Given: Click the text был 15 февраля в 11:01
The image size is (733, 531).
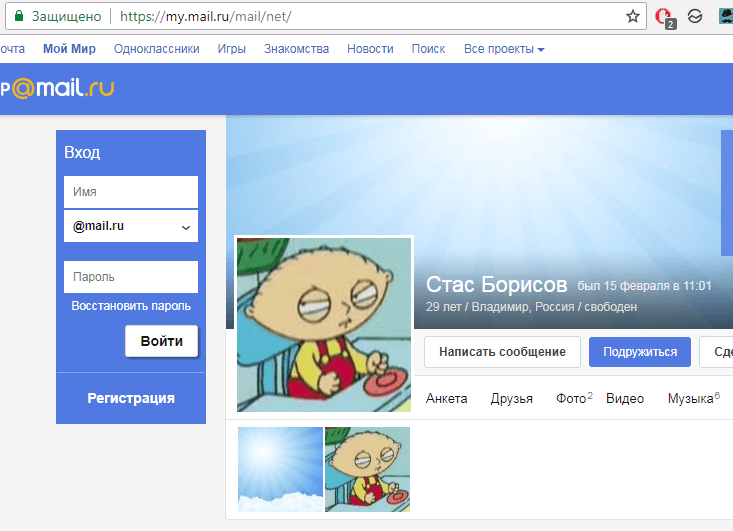Looking at the screenshot, I should click(644, 286).
